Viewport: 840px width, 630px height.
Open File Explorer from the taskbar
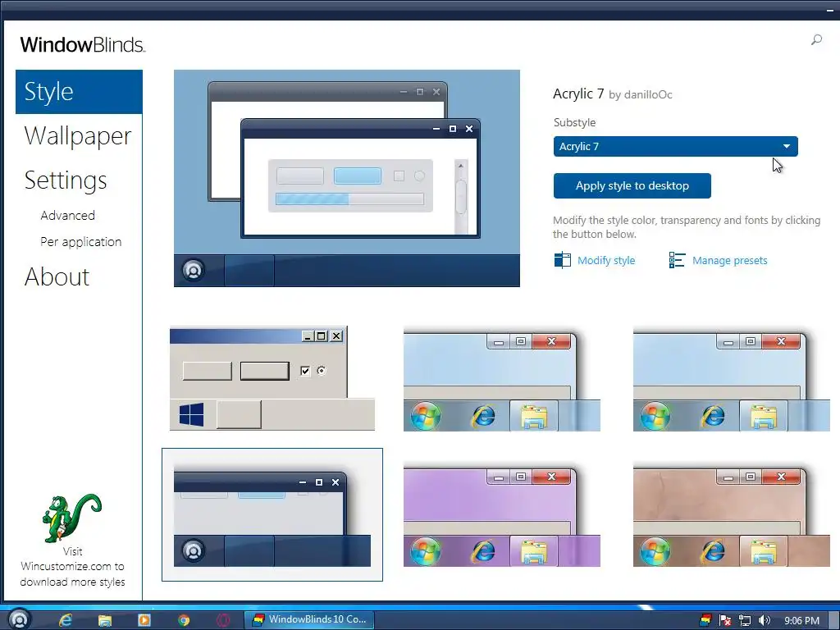point(105,620)
